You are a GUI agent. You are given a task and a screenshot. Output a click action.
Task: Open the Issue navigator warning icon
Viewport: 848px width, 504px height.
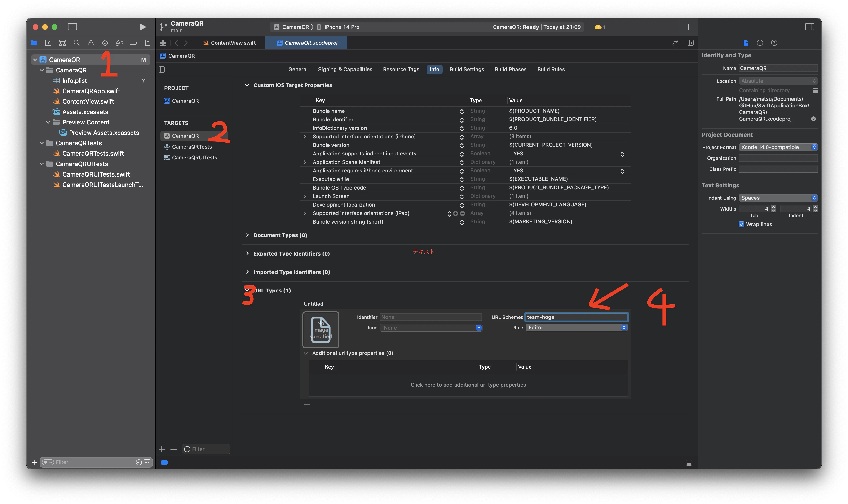(91, 43)
